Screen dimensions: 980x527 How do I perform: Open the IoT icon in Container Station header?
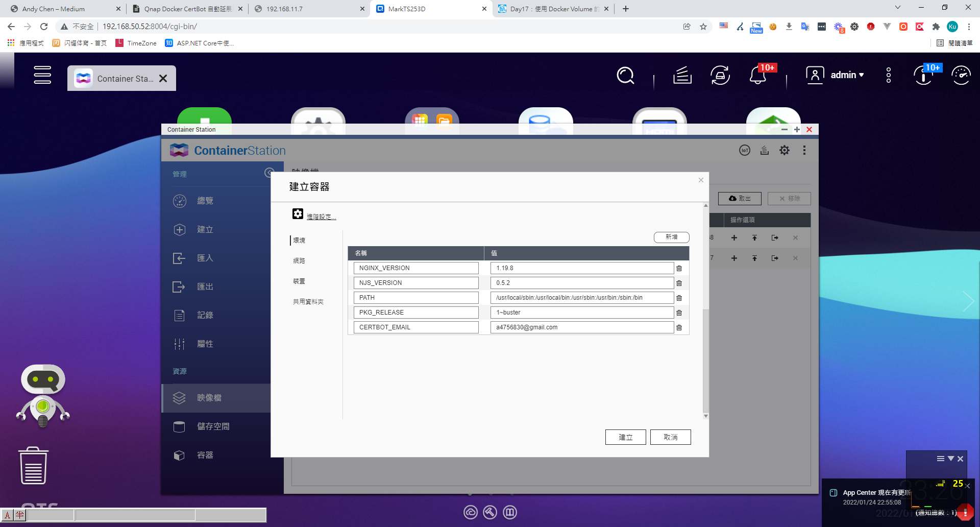click(745, 150)
